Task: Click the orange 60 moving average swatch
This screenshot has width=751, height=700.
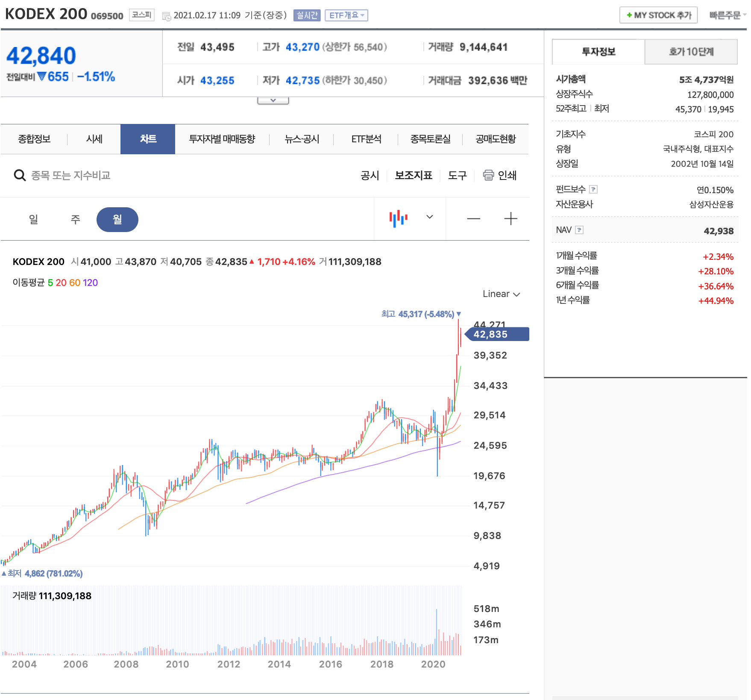Action: 75,282
